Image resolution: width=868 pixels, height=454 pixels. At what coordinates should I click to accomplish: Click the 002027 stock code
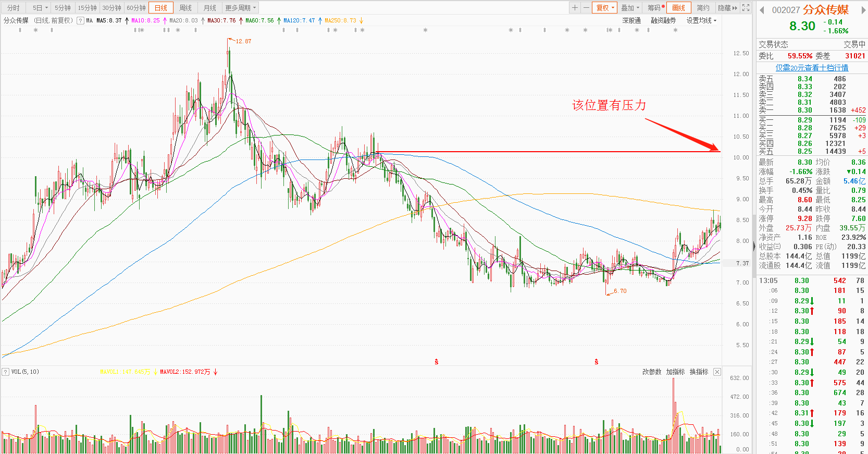coord(786,10)
